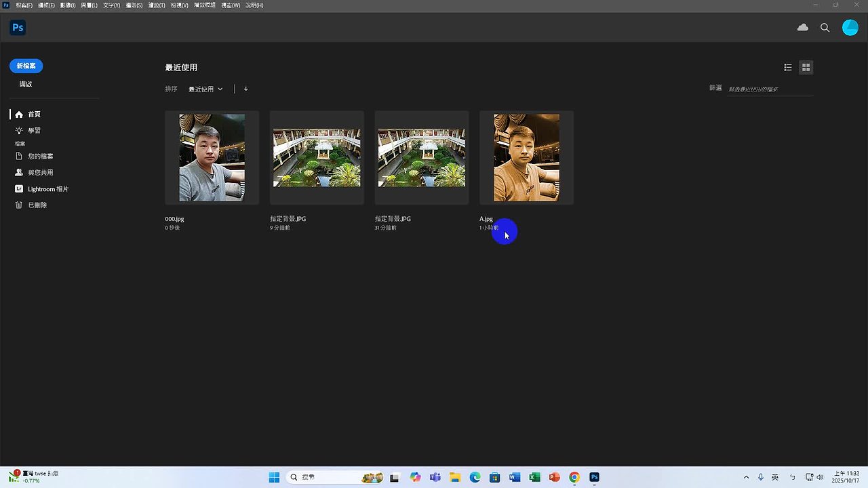Open the 最近使用 sort dropdown
Image resolution: width=868 pixels, height=488 pixels.
205,89
